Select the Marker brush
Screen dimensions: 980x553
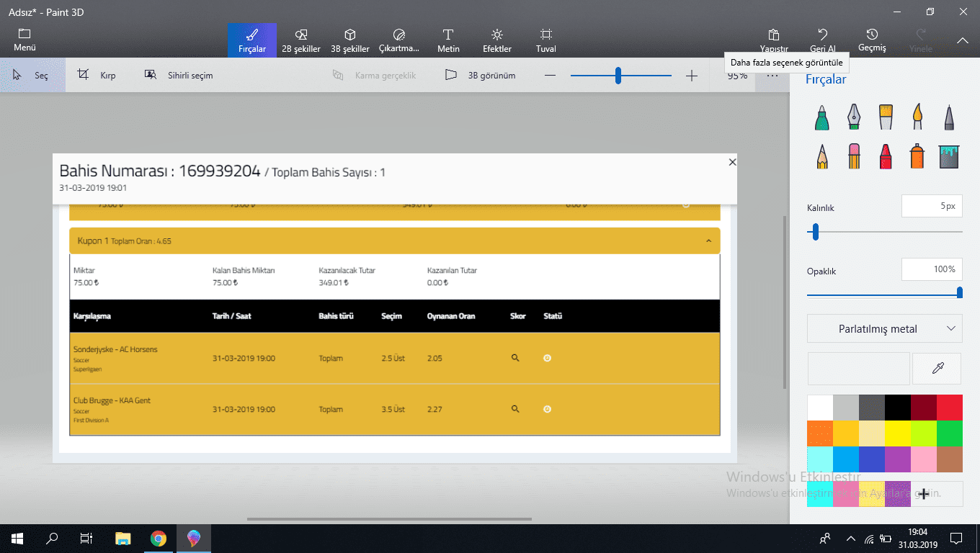[x=822, y=117]
